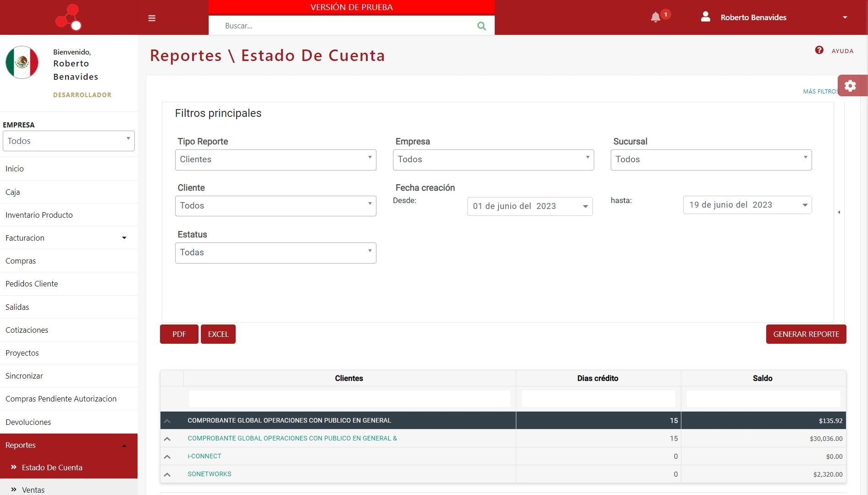This screenshot has width=868, height=495.
Task: Collapse the Comprobante Global & row chevron
Action: click(x=167, y=439)
